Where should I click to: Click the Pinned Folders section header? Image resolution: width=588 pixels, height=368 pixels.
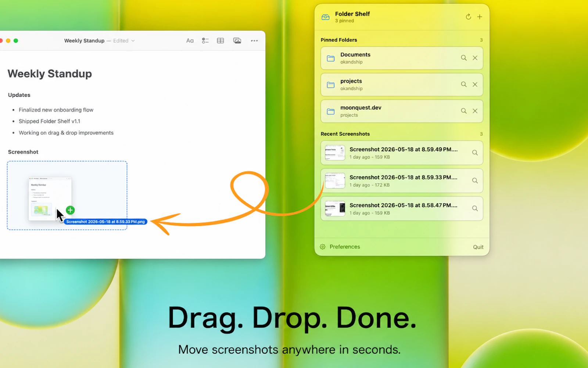tap(339, 40)
